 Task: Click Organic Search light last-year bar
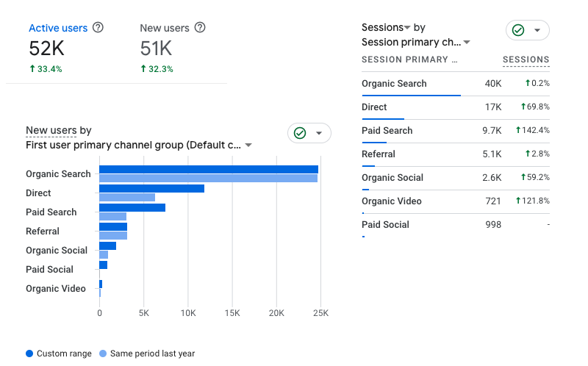208,179
